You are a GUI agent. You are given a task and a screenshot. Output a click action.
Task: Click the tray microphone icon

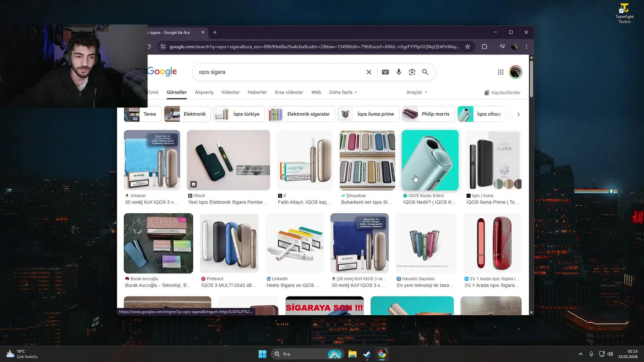pos(591,354)
